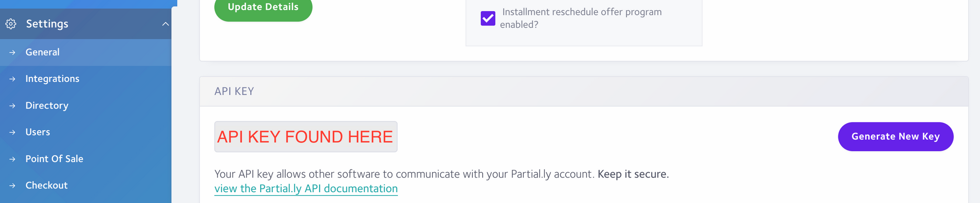Click the Settings header label
980x203 pixels.
[47, 23]
